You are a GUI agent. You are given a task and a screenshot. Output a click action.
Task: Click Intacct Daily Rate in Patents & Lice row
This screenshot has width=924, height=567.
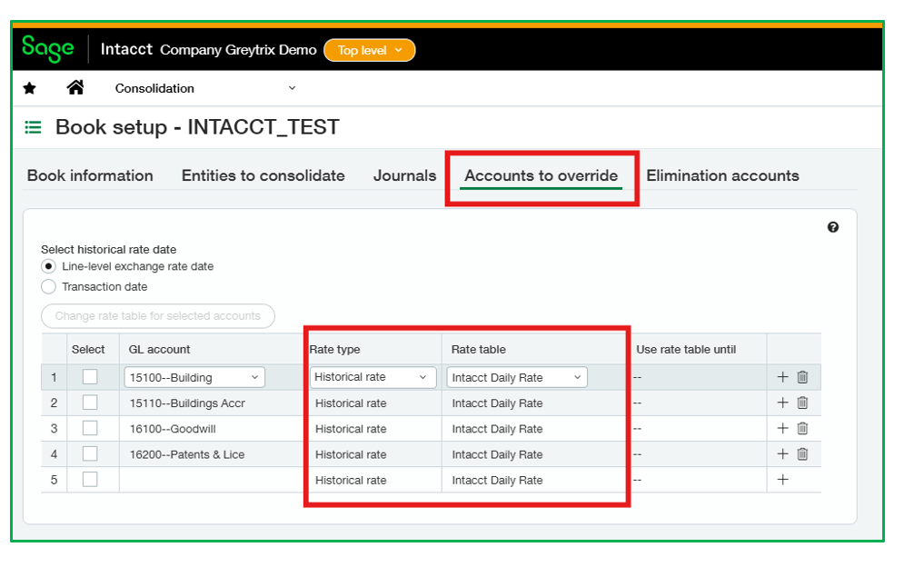(497, 454)
